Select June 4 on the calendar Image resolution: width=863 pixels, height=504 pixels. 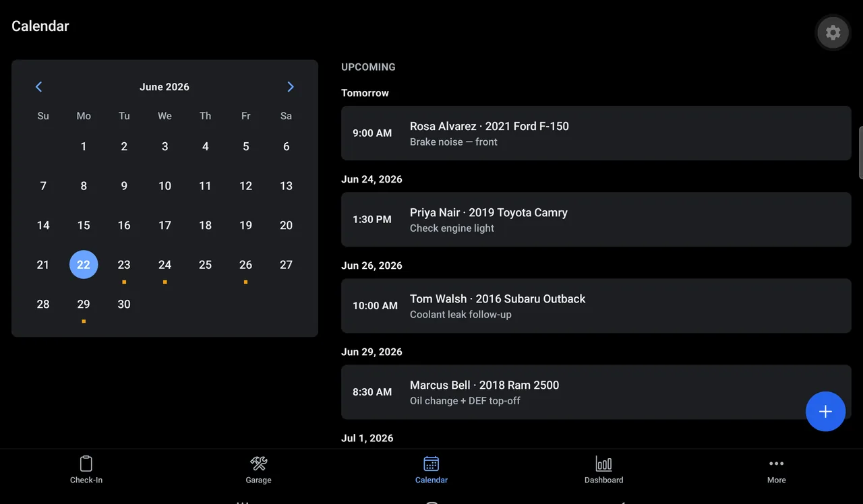[x=205, y=146]
